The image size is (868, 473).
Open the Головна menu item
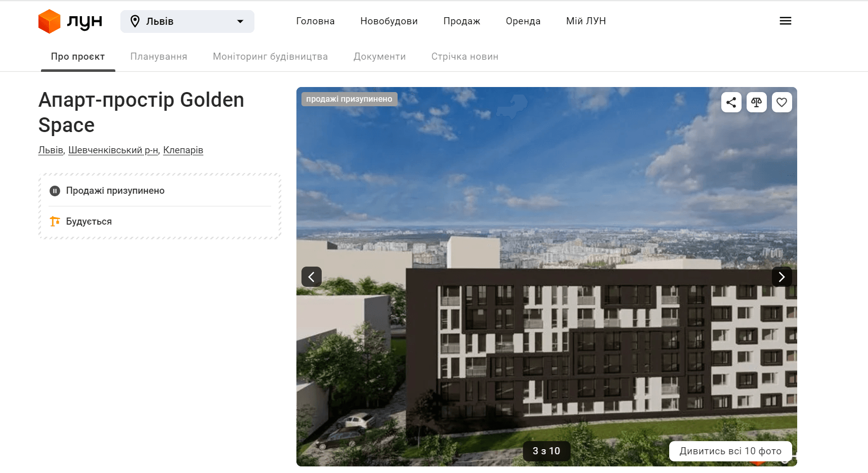[x=315, y=21]
